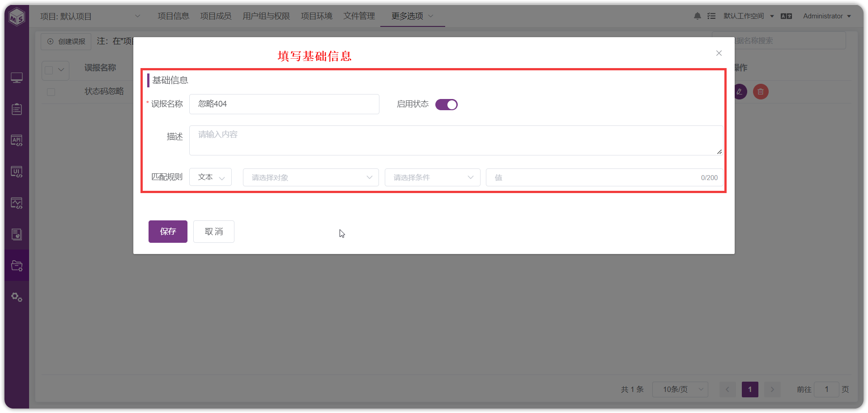Click the 共 1 条 total count text
This screenshot has height=413, width=868.
632,389
